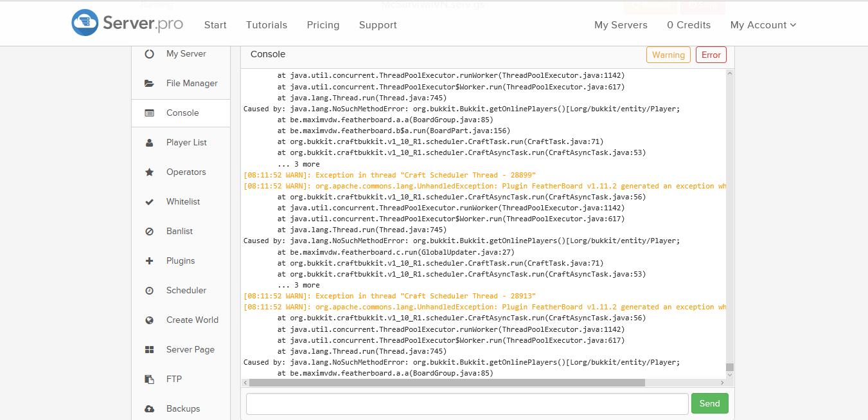This screenshot has width=868, height=420.
Task: Select the Create World globe icon
Action: pos(149,320)
